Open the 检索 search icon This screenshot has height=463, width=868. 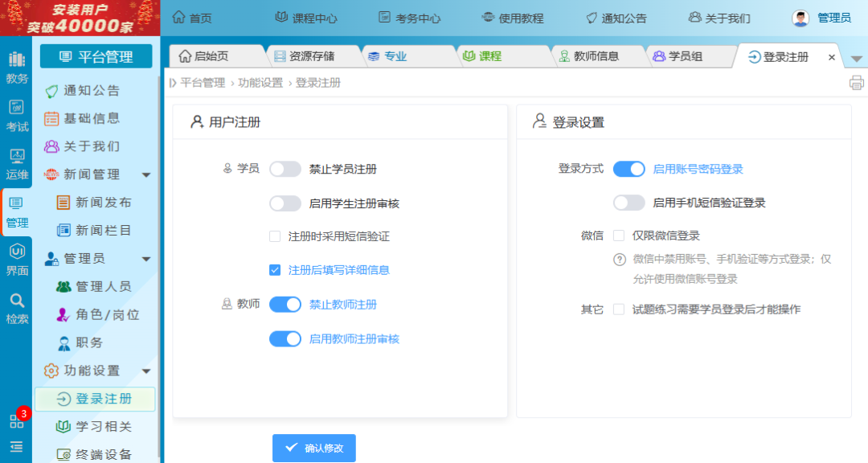pyautogui.click(x=17, y=309)
